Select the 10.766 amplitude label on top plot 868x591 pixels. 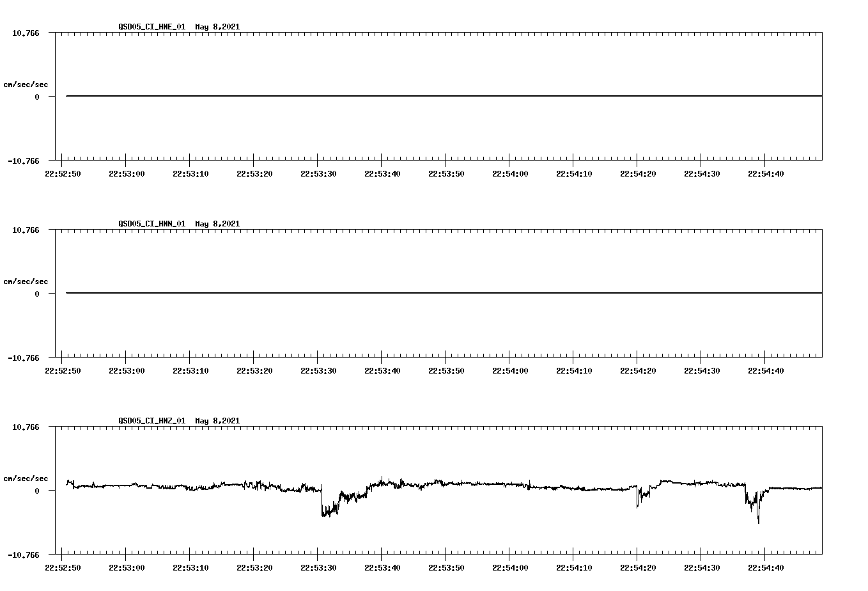24,32
